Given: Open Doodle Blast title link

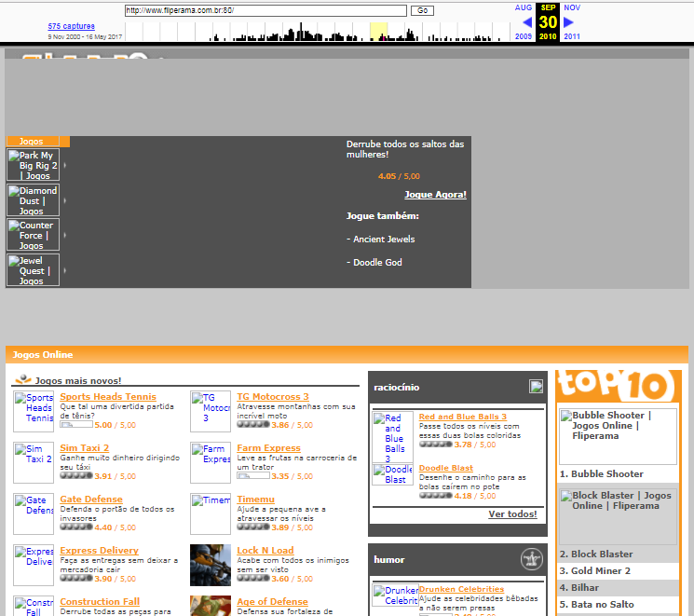Looking at the screenshot, I should click(x=445, y=468).
